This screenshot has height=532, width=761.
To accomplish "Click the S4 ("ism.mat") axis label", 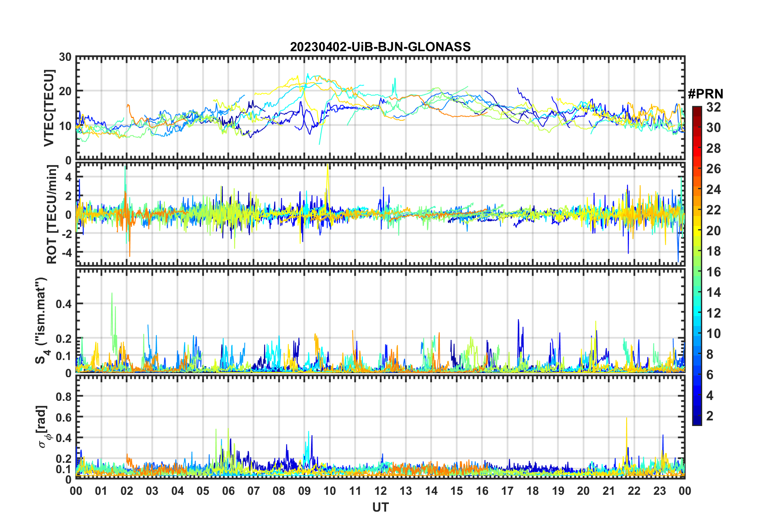I will point(42,320).
